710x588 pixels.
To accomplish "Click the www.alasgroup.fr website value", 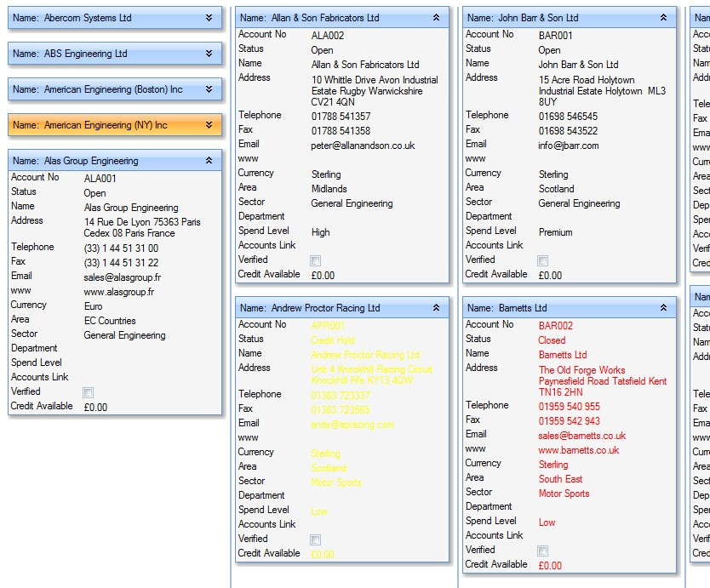I will click(x=118, y=292).
